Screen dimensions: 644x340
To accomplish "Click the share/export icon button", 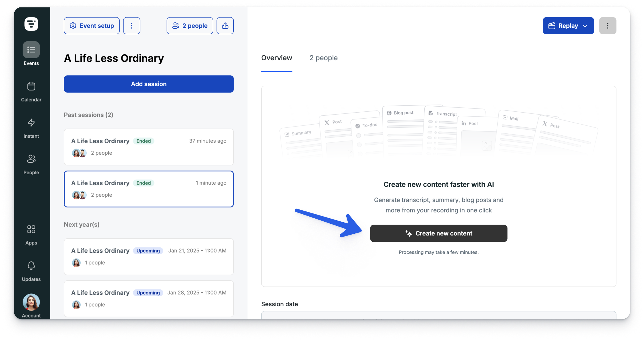I will tap(225, 26).
